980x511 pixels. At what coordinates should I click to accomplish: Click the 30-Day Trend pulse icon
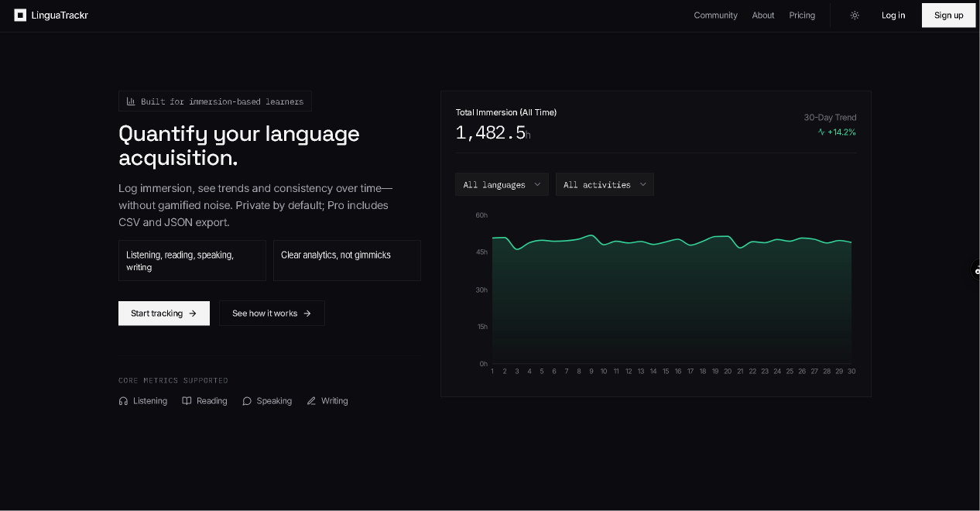point(821,132)
